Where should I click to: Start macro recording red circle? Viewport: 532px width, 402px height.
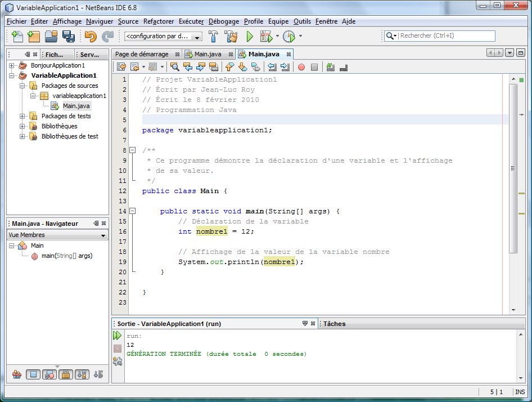click(301, 67)
